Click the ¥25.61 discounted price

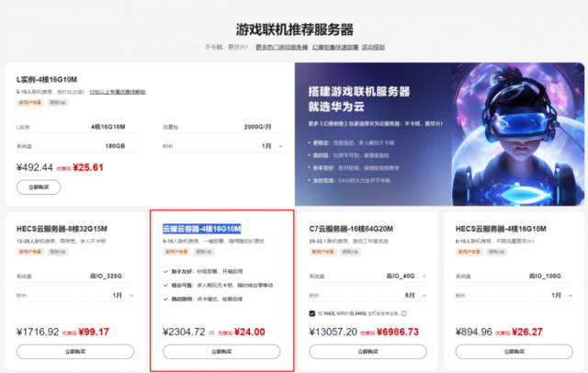(x=88, y=167)
